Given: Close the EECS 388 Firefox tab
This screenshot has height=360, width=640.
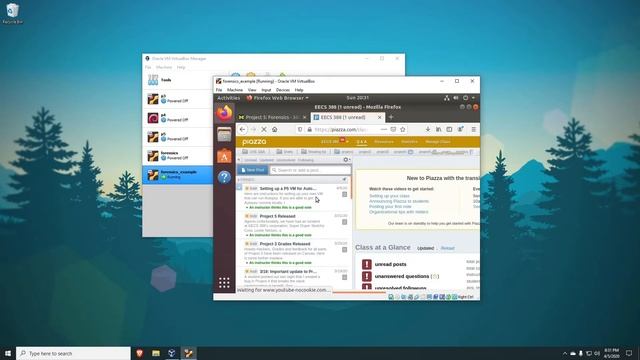Looking at the screenshot, I should click(379, 117).
